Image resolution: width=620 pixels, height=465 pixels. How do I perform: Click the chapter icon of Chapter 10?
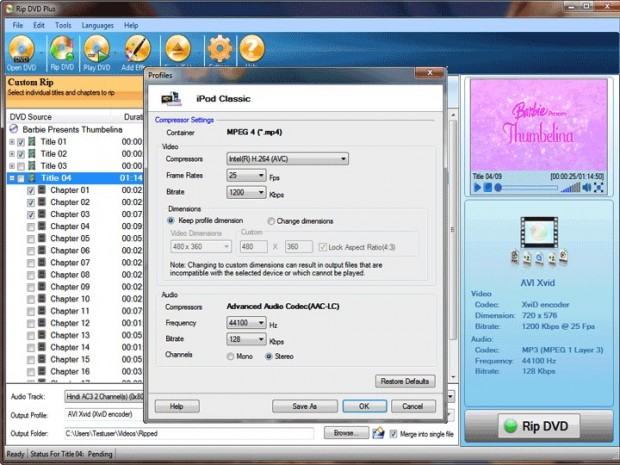42,299
